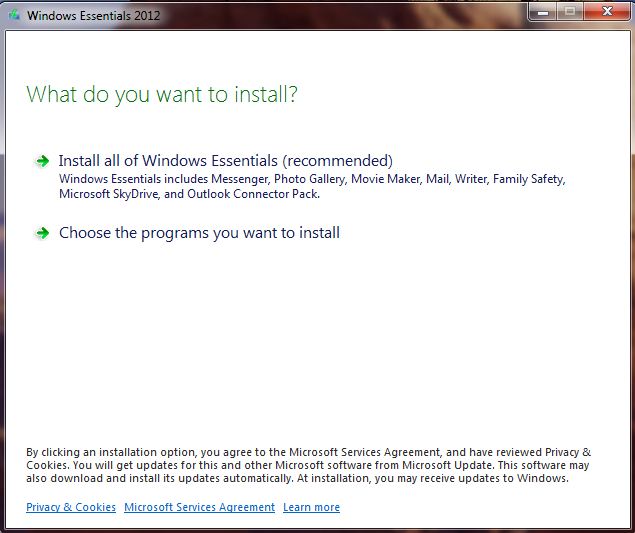Click green arrow beside Install all option
Viewport: 635px width, 533px height.
pyautogui.click(x=42, y=161)
